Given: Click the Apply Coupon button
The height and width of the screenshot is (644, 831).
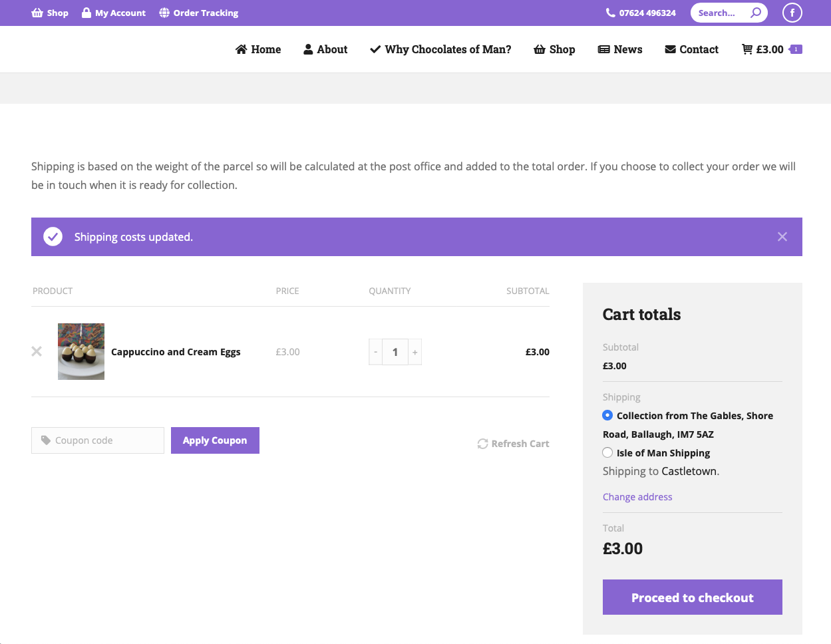Looking at the screenshot, I should (x=215, y=440).
